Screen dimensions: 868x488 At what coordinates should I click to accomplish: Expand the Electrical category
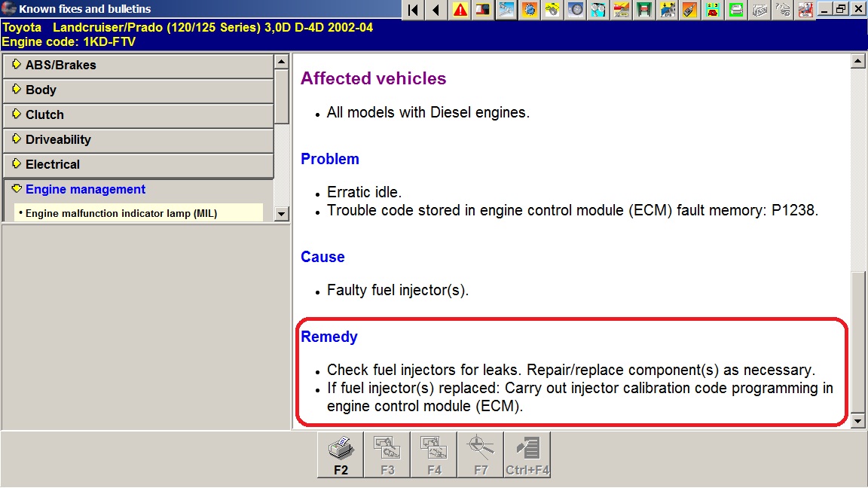[x=138, y=165]
